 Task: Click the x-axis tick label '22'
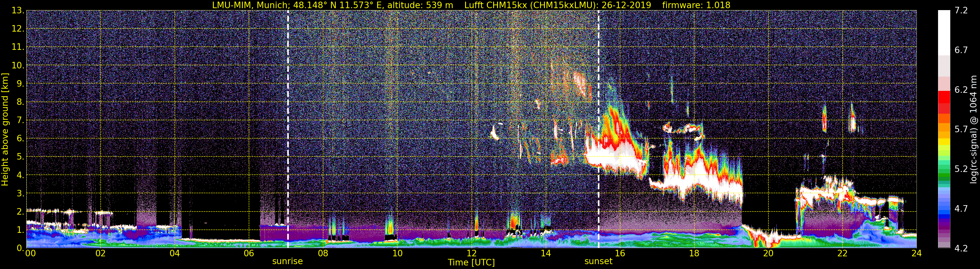(x=842, y=254)
